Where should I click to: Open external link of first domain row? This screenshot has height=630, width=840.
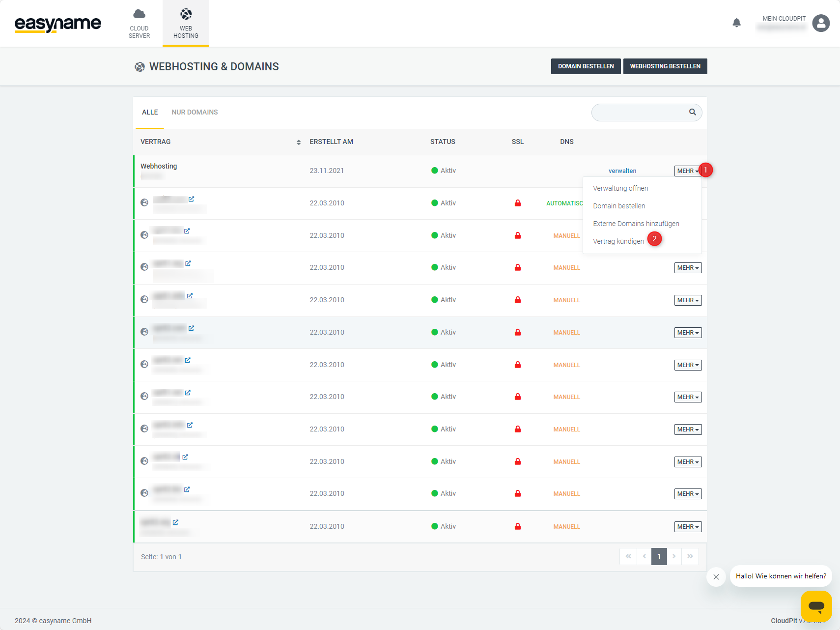191,199
